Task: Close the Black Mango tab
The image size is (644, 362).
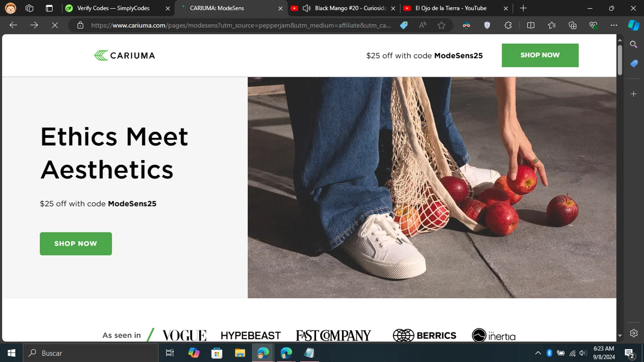Action: 393,8
